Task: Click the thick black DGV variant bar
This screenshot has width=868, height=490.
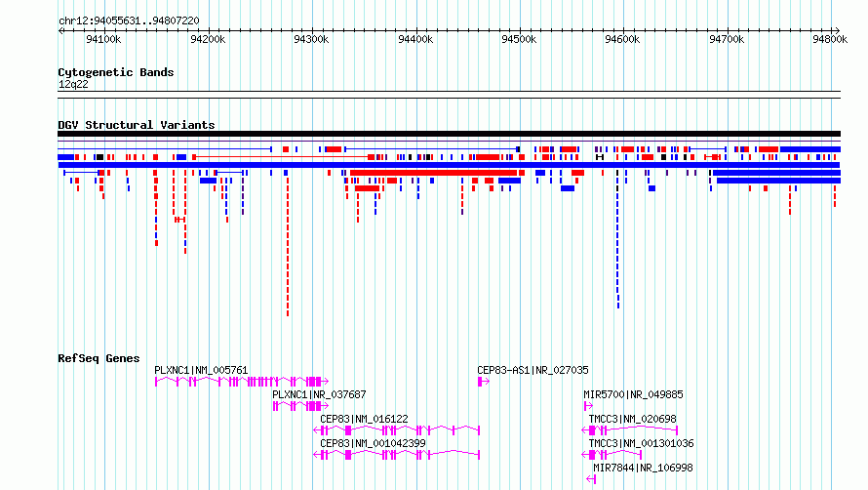Action: coord(449,134)
